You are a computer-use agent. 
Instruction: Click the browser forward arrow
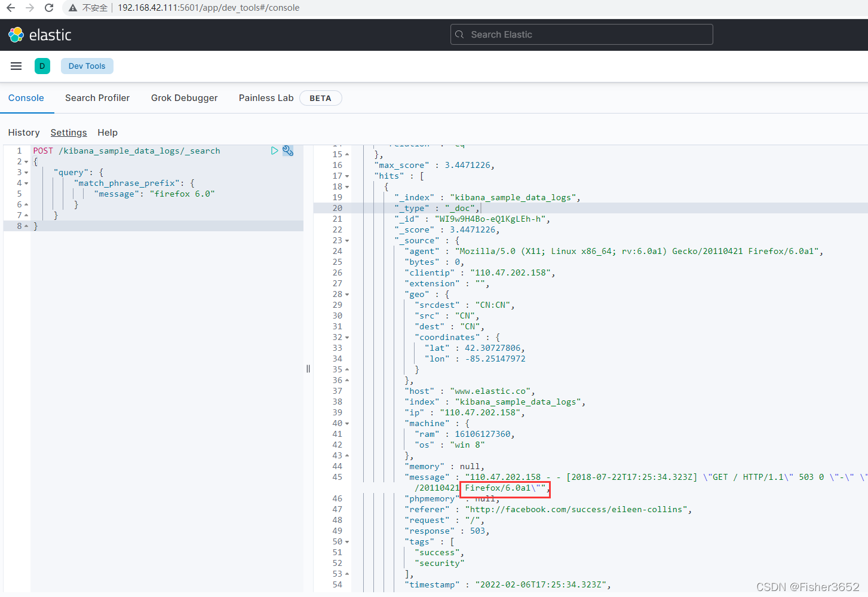[x=30, y=8]
